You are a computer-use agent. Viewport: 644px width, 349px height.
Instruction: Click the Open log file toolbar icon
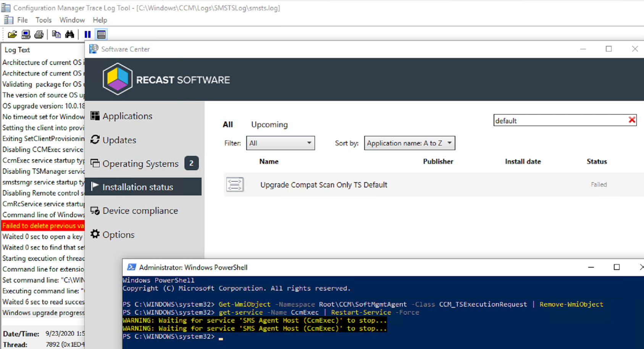coord(12,34)
